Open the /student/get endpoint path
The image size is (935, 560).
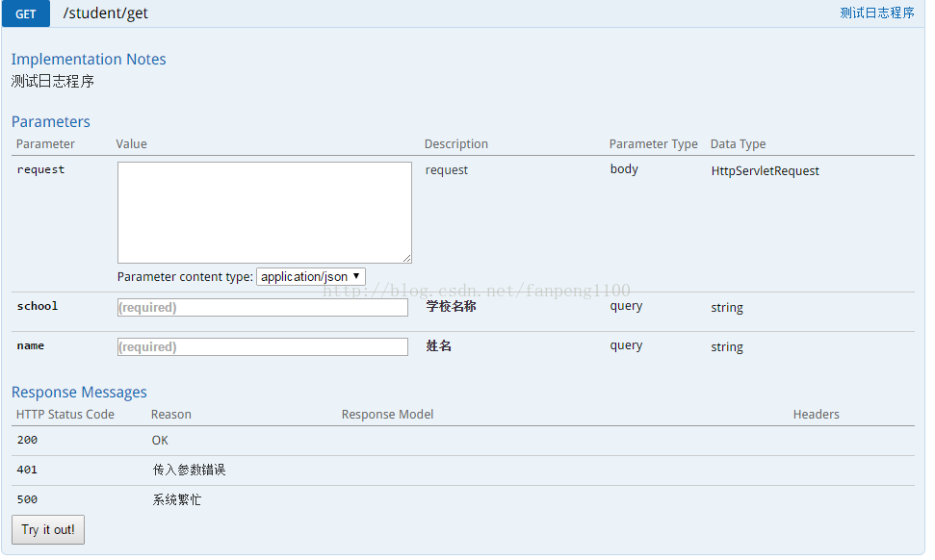click(x=106, y=13)
